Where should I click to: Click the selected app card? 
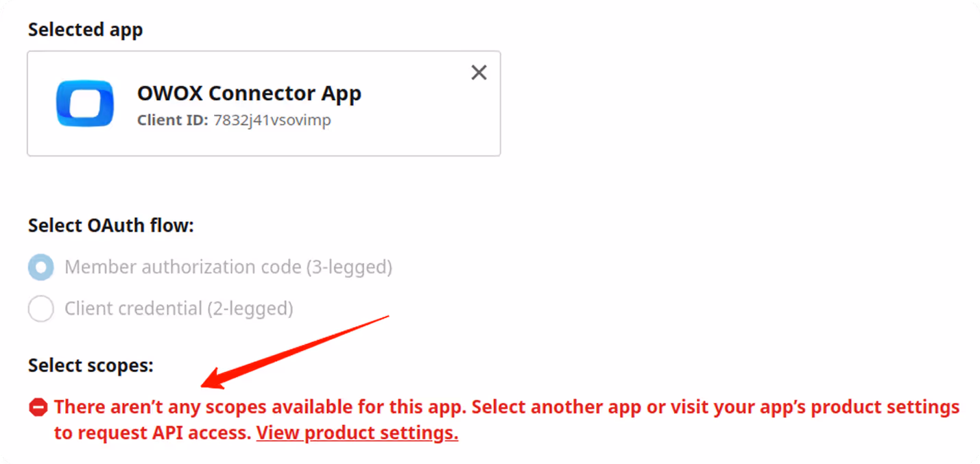(x=263, y=103)
